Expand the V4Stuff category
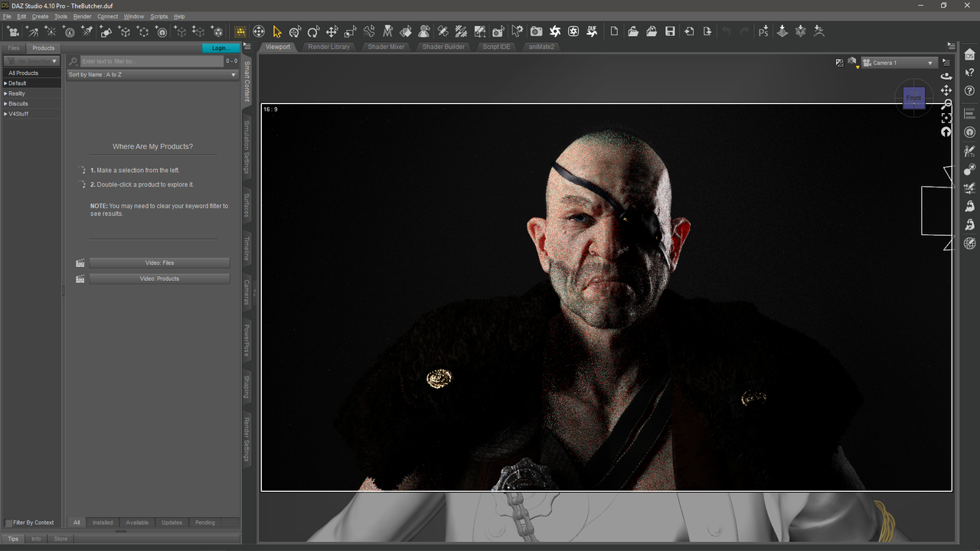980x551 pixels. [x=6, y=114]
